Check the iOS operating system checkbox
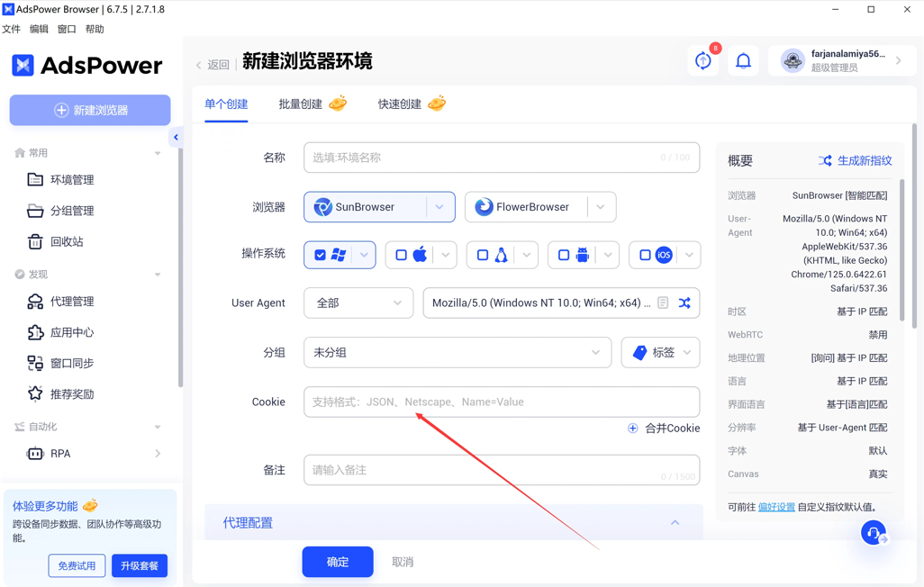The height and width of the screenshot is (587, 924). click(x=645, y=255)
